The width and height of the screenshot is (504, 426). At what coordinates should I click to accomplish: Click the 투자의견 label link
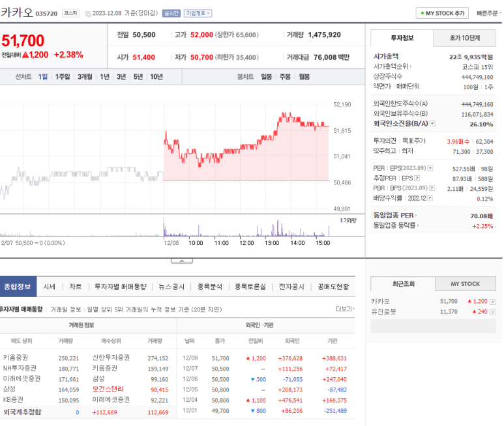point(385,141)
